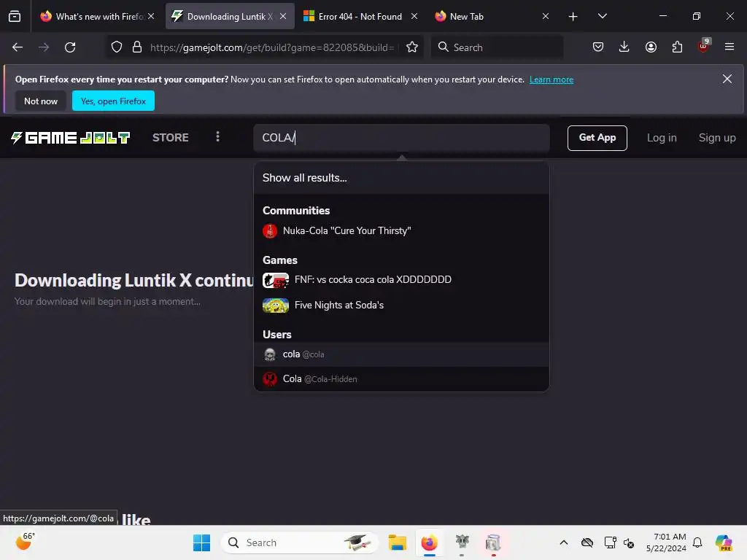
Task: Open tracking protection shield icon
Action: point(117,47)
